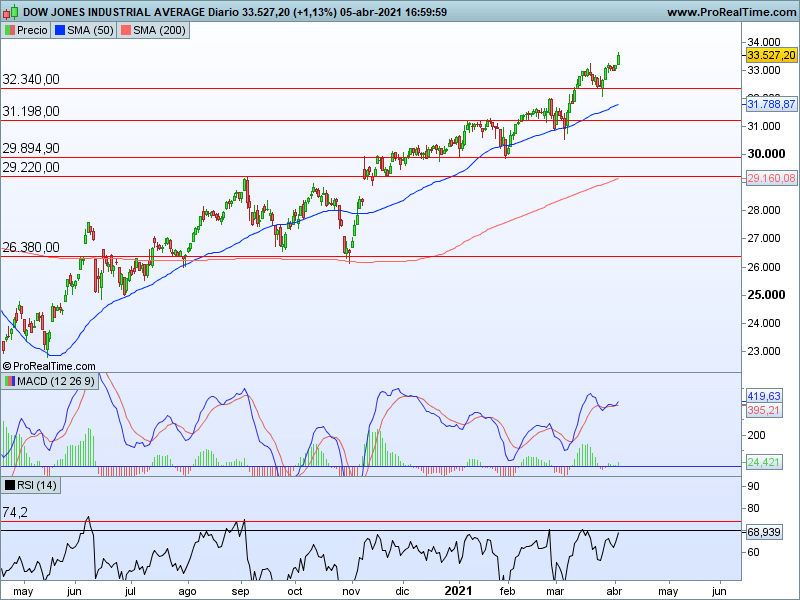Viewport: 800px width, 600px height.
Task: Click the current price label 33.527,20
Action: [771, 55]
